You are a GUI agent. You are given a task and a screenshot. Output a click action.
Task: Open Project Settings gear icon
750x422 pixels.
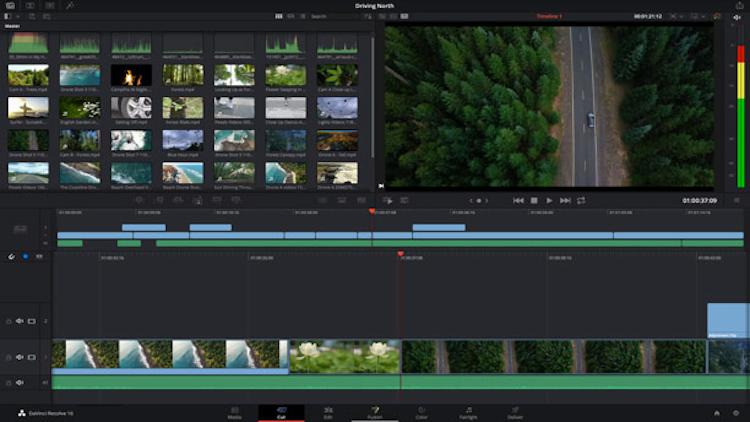736,413
